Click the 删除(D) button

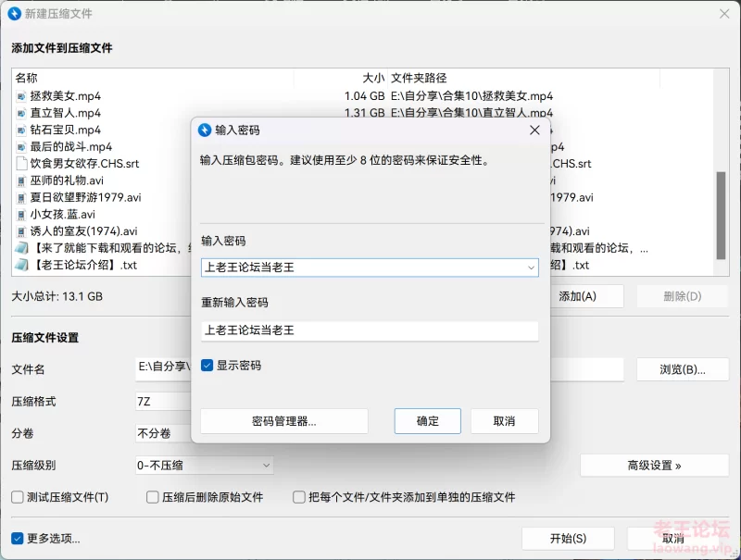pyautogui.click(x=683, y=296)
